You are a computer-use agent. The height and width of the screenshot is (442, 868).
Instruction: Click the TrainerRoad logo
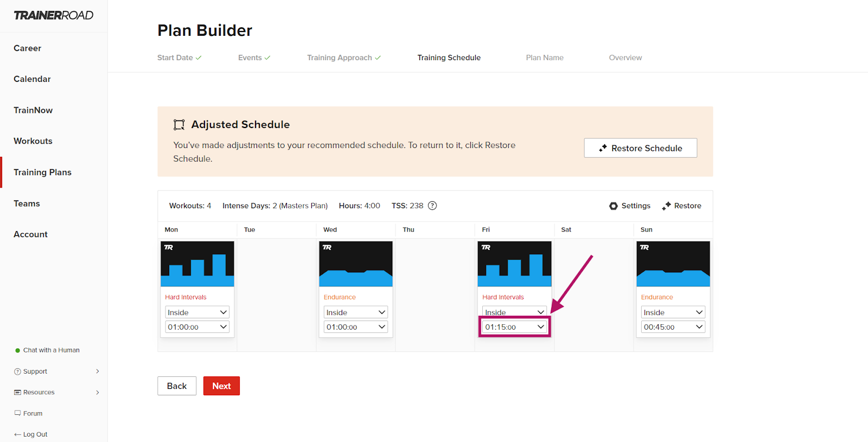tap(54, 15)
